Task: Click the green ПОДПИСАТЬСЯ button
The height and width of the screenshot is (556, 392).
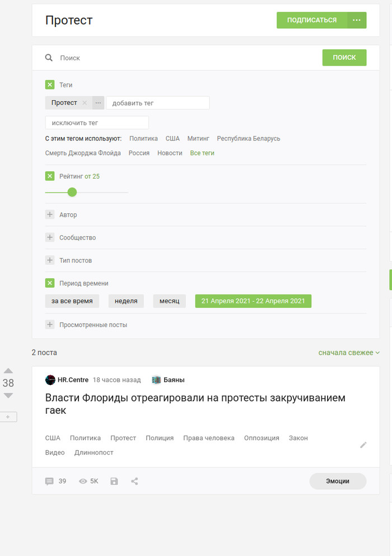Action: pos(312,20)
